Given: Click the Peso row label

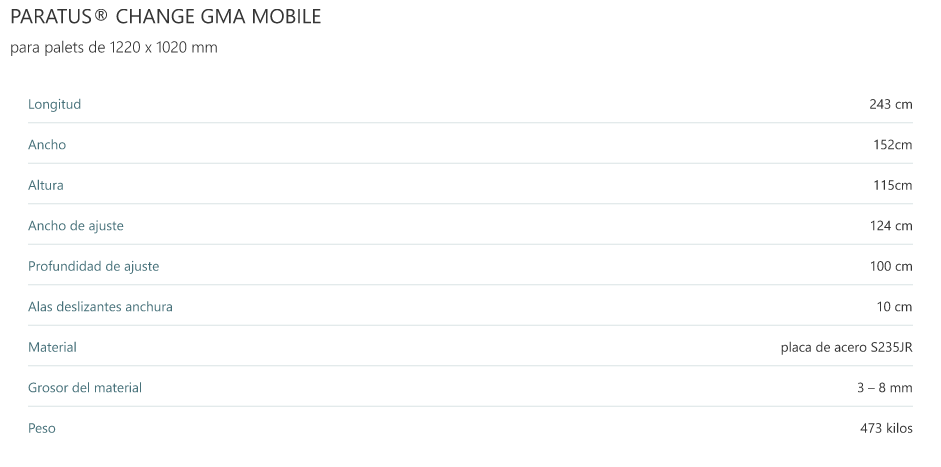Looking at the screenshot, I should click(42, 428).
